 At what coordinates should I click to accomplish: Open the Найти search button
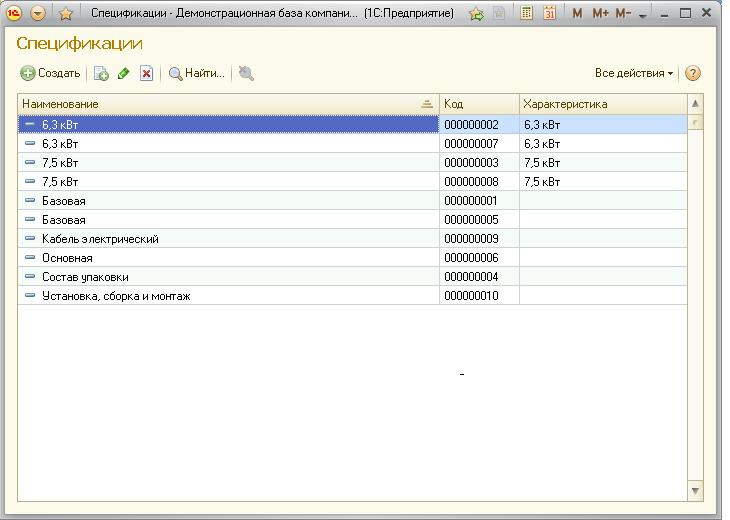[197, 74]
